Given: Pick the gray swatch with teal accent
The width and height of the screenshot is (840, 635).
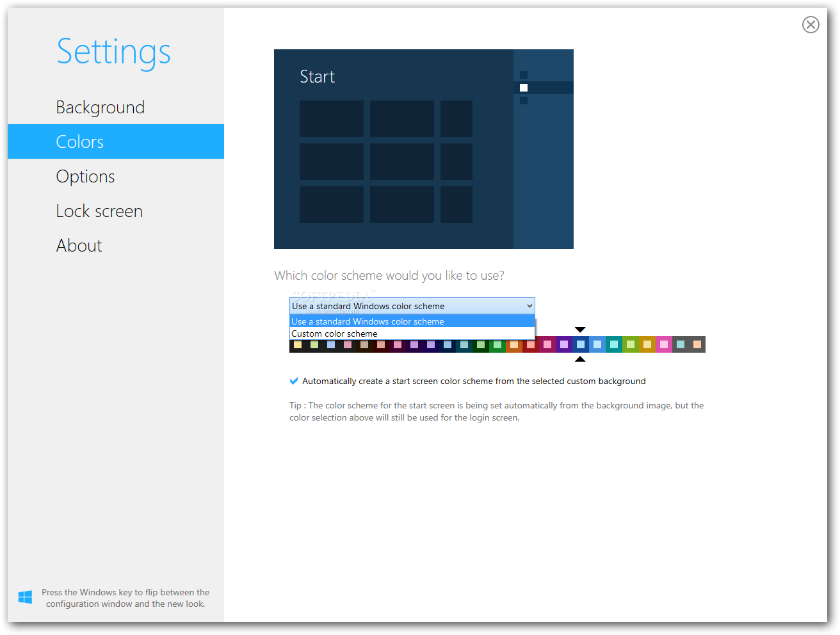Looking at the screenshot, I should click(681, 344).
